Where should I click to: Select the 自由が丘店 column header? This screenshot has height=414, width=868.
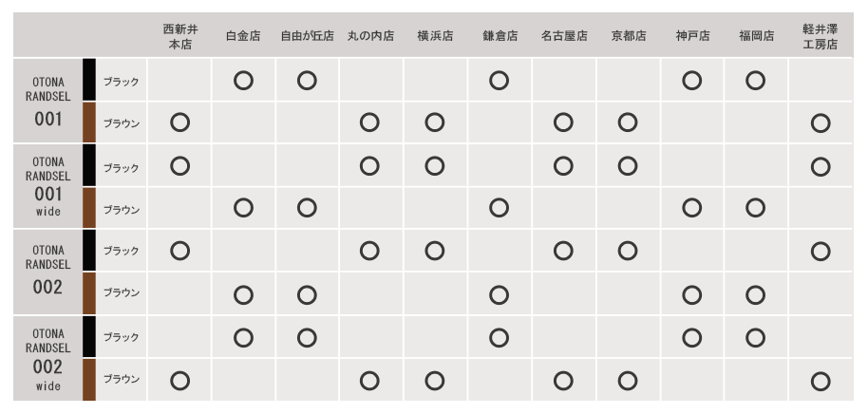(306, 37)
